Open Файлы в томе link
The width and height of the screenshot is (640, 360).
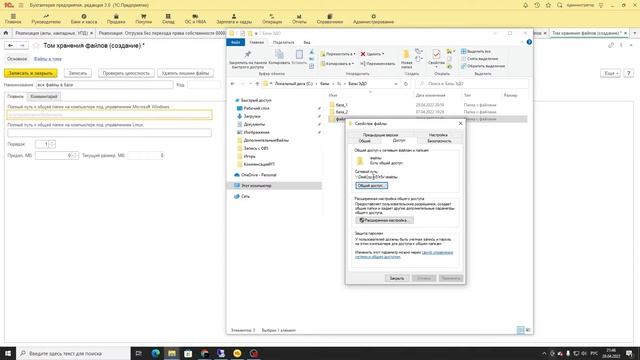tap(48, 59)
